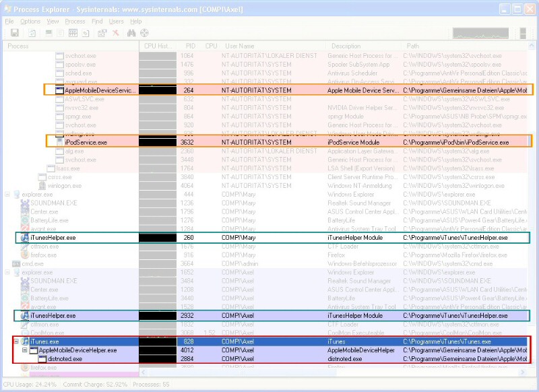Select the iTunes.exe process row
Screen dimensions: 539x392
click(270, 341)
